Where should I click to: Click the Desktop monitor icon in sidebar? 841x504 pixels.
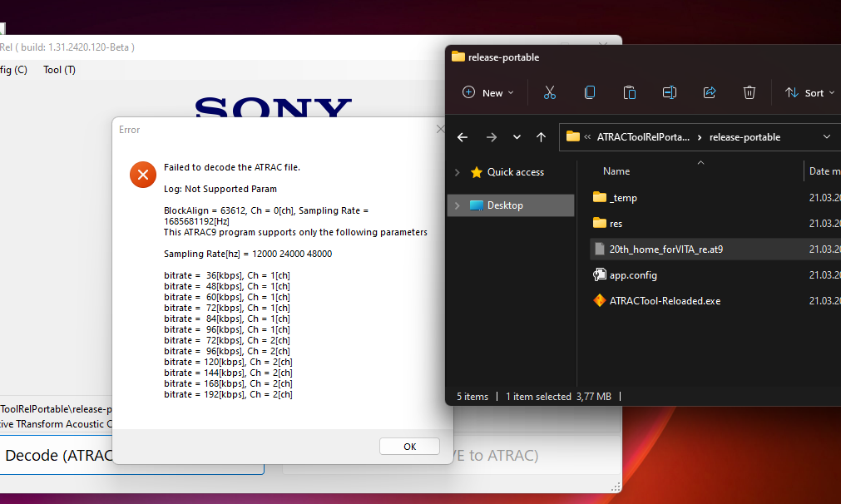coord(477,205)
